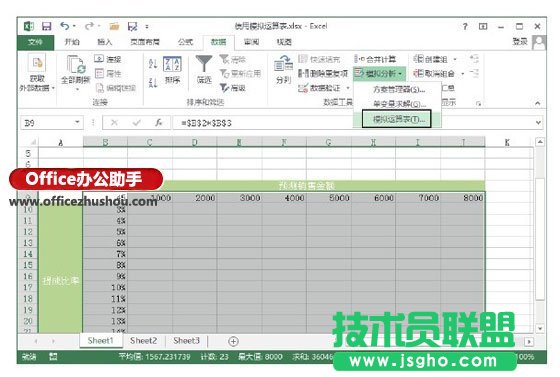Switch to the 插入 (Insert) tab
560x377 pixels.
click(105, 42)
